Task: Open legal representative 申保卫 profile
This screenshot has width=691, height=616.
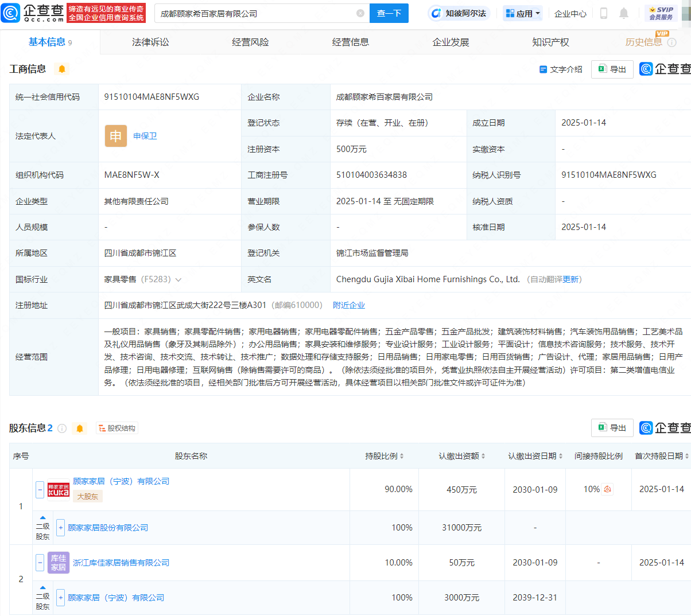Action: (145, 136)
